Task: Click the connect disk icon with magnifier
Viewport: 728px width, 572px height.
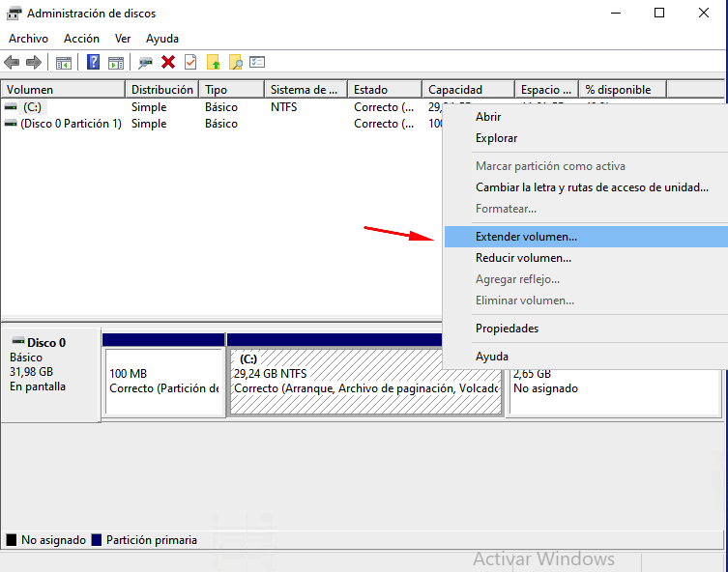Action: coord(145,62)
